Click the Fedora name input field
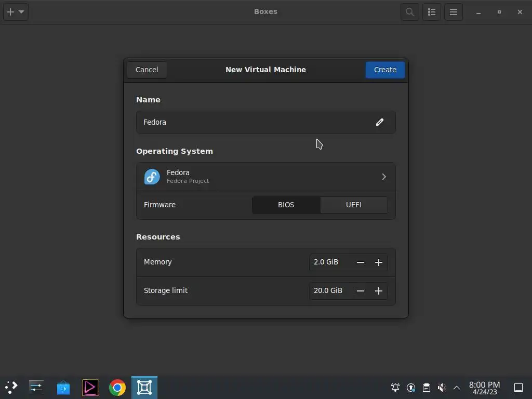The width and height of the screenshot is (532, 399). tap(265, 122)
